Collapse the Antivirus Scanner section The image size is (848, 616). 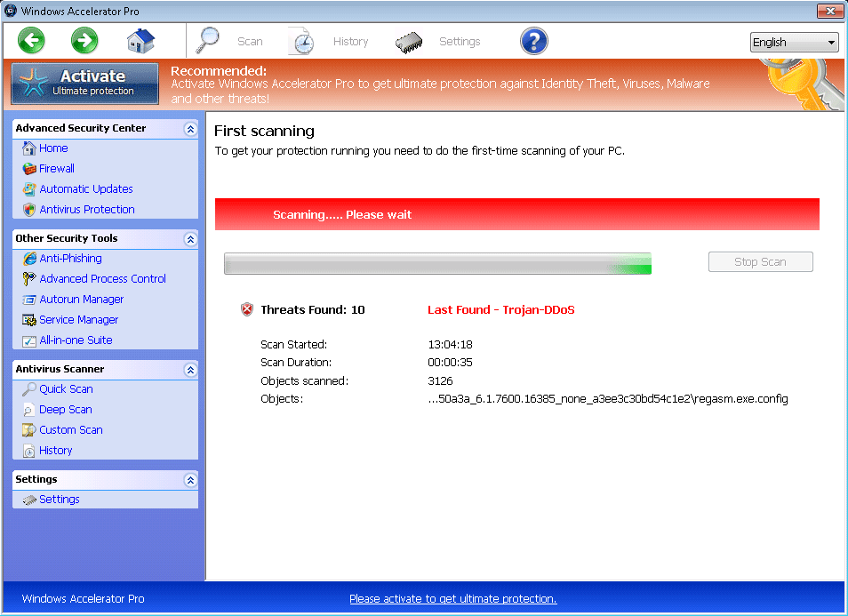(189, 370)
